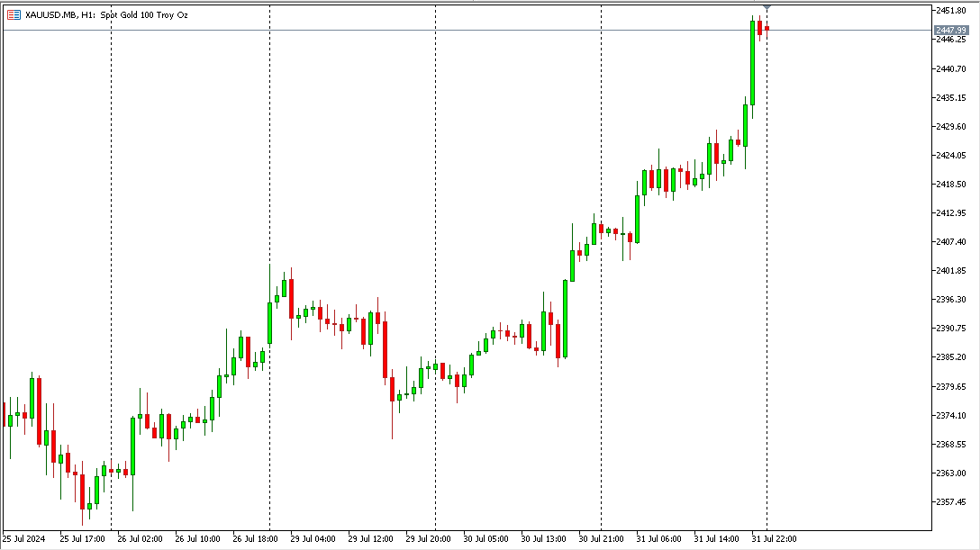
Task: Click the 26 Jul 10:00 time label
Action: 197,539
